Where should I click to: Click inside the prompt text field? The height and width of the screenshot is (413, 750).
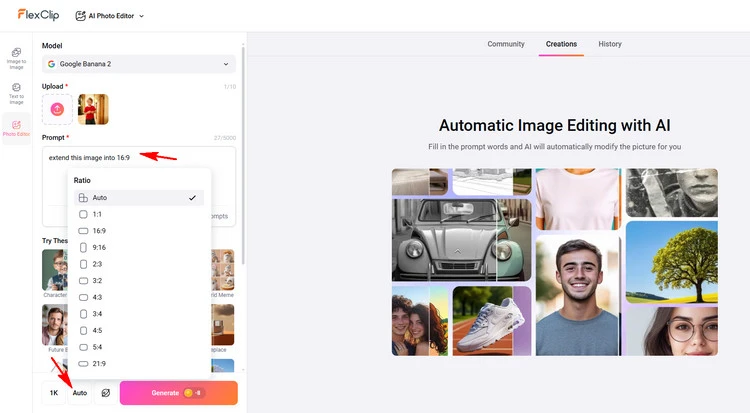coord(139,180)
